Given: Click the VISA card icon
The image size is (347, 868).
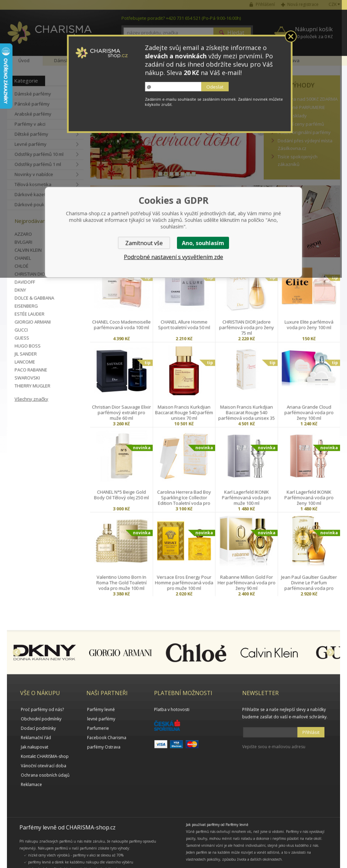Looking at the screenshot, I should click(x=161, y=744).
